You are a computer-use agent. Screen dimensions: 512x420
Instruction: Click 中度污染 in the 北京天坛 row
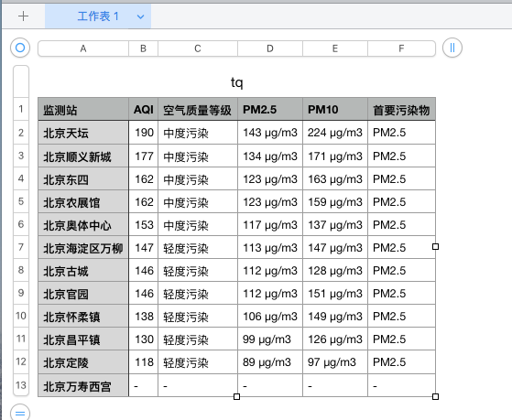(198, 133)
